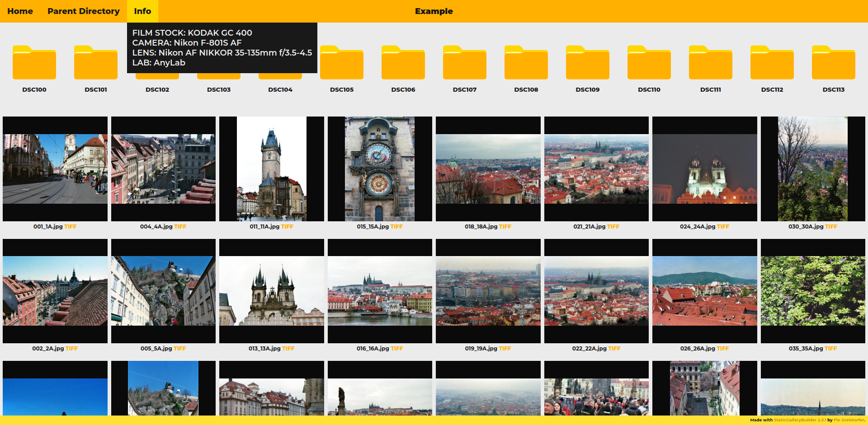The image size is (868, 425).
Task: Open TIFF link for 015_15A.jpg
Action: coord(396,227)
